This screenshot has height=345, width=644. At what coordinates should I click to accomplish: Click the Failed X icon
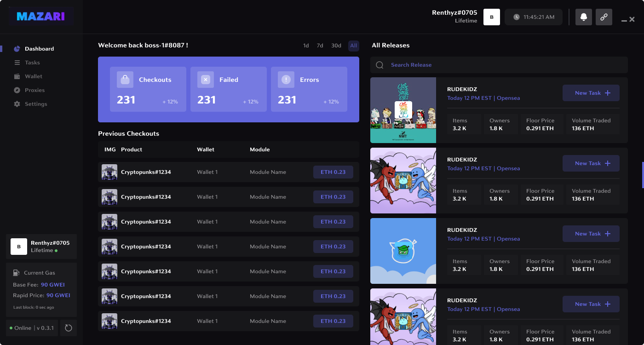(x=206, y=80)
